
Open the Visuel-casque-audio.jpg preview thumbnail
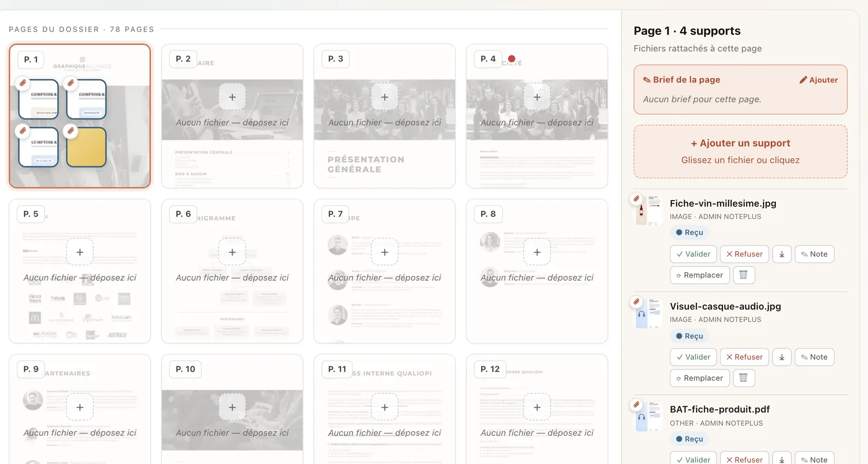[649, 313]
